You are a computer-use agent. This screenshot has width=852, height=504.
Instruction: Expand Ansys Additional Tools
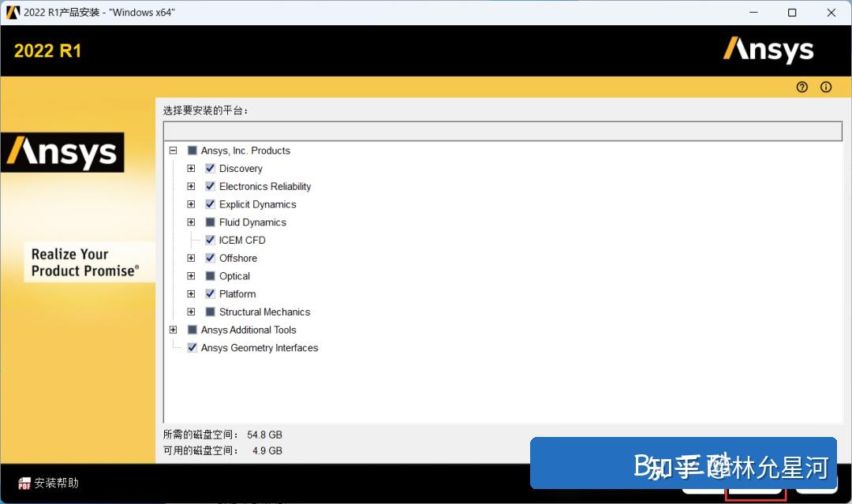click(x=173, y=330)
